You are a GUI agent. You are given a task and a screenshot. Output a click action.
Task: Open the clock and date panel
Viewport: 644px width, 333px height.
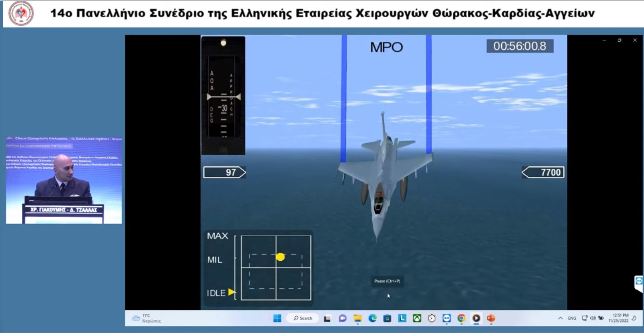(x=618, y=318)
